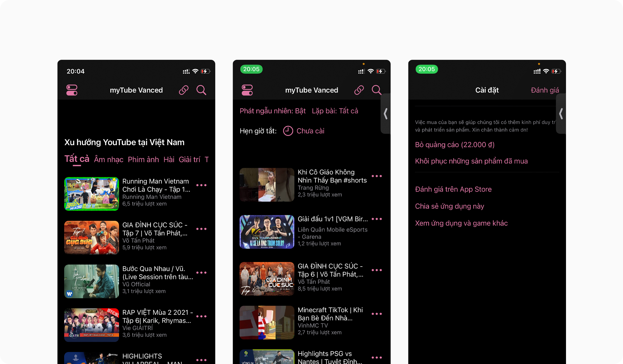Tap Đánh giá in settings header

point(545,90)
